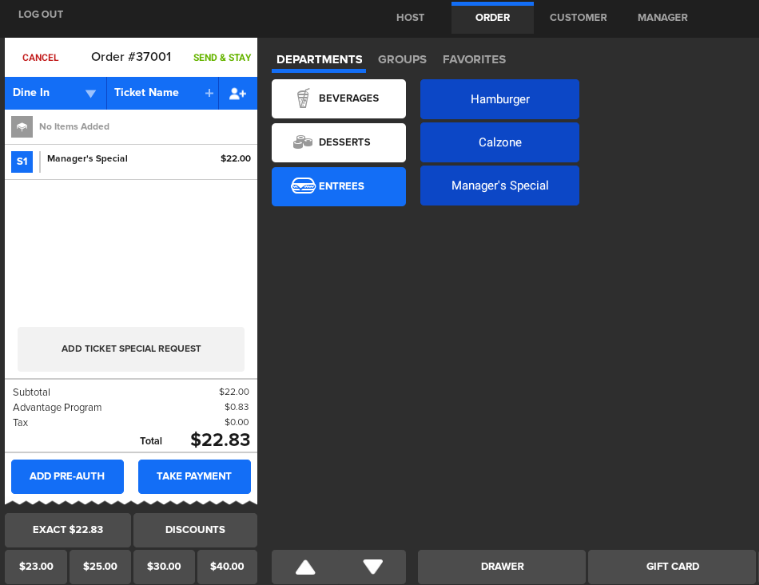This screenshot has height=585, width=759.
Task: Select the Entrees department
Action: point(338,186)
